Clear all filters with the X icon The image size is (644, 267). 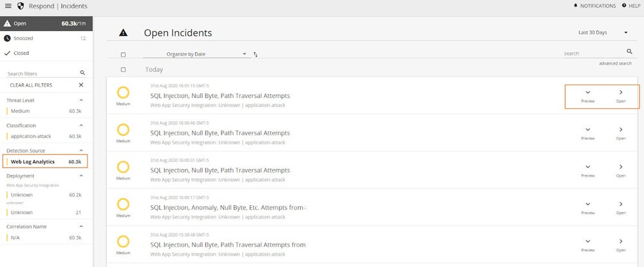tap(81, 85)
